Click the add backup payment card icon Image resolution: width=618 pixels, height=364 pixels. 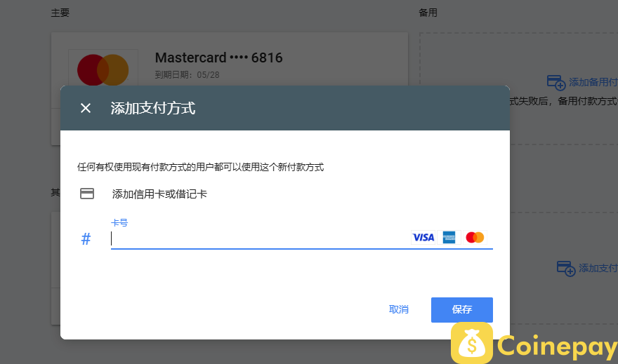[x=556, y=83]
